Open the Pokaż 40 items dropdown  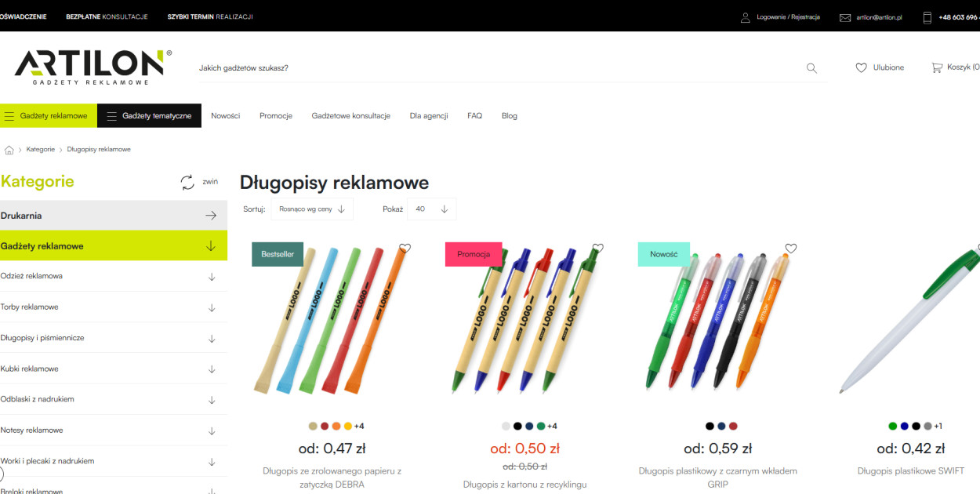[431, 209]
